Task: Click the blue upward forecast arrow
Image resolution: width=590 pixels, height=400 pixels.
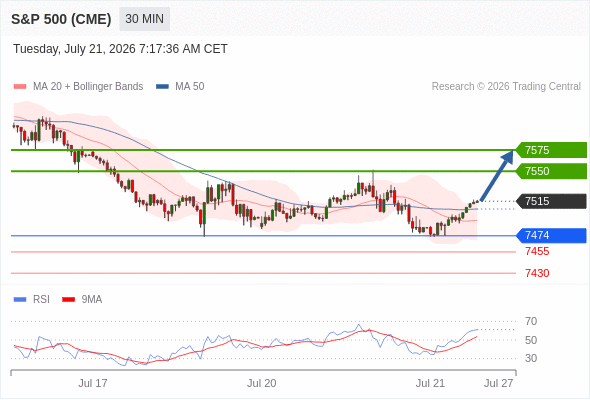Action: [497, 175]
